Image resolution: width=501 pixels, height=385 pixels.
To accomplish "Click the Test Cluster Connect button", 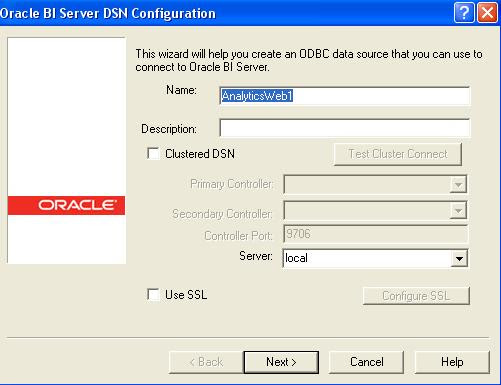I will click(x=398, y=154).
